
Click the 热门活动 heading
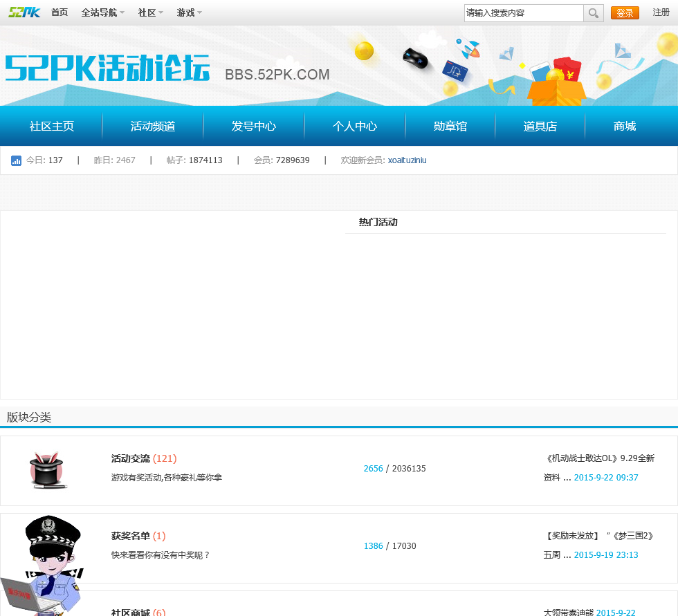378,222
